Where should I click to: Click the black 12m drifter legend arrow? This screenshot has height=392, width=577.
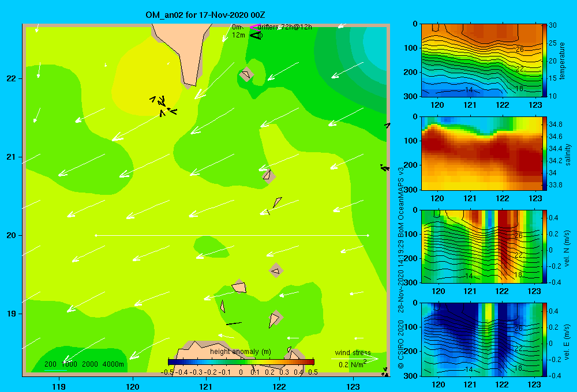pos(256,35)
